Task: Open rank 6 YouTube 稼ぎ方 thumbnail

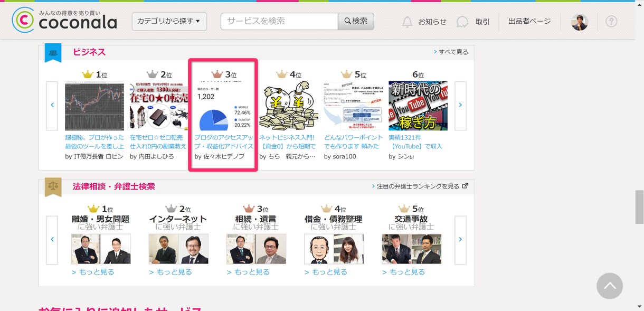Action: coord(418,106)
